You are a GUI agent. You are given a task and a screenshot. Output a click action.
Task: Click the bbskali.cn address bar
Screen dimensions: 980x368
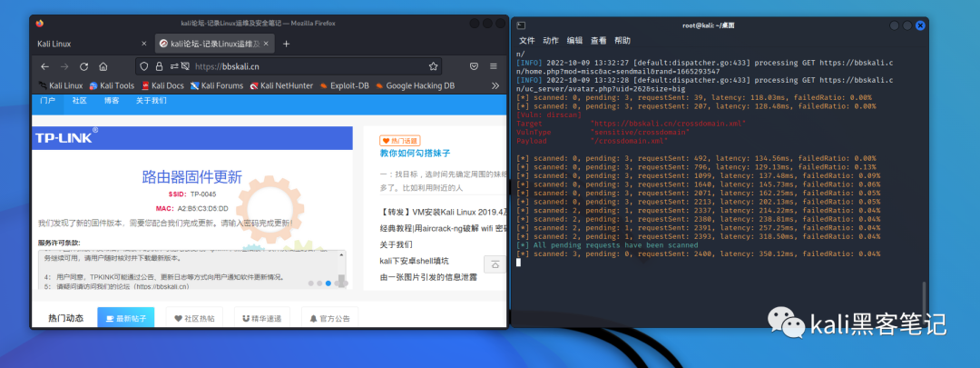point(289,66)
